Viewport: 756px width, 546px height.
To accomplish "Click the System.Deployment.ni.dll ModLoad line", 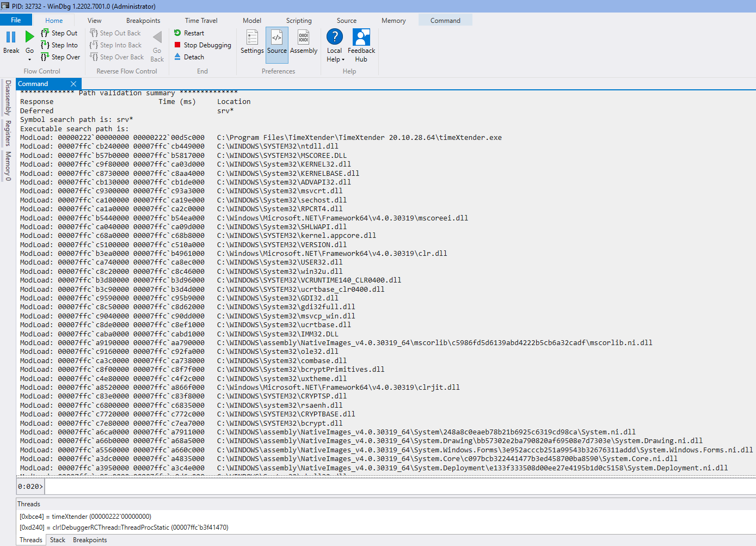I will (x=373, y=468).
